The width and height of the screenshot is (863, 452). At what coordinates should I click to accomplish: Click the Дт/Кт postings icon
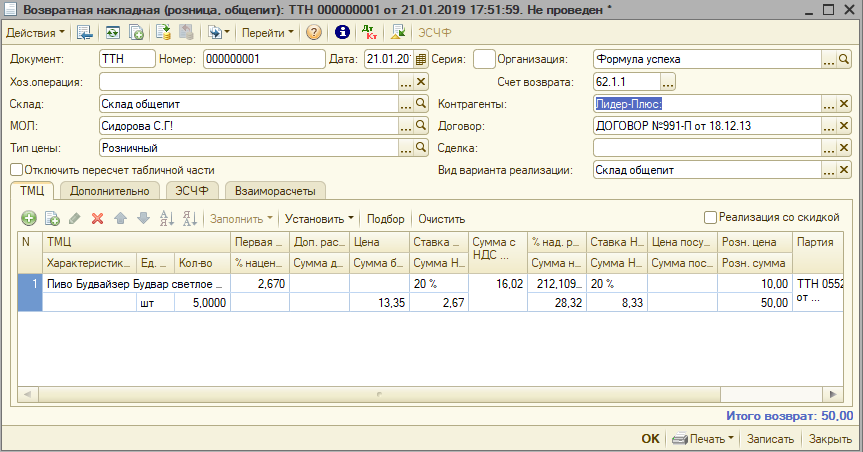pos(369,32)
